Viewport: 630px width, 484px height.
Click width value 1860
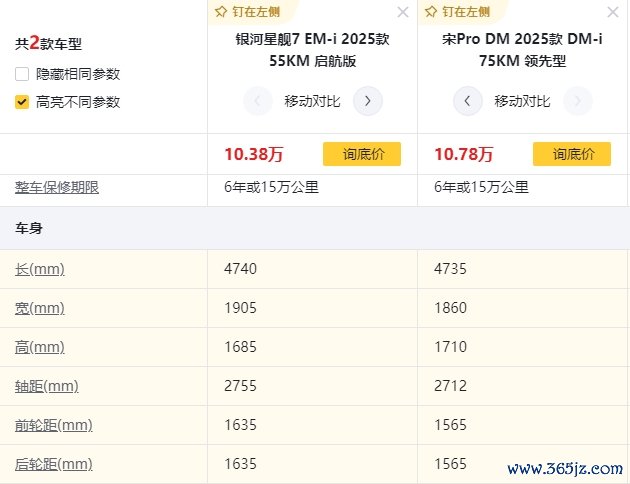[450, 308]
